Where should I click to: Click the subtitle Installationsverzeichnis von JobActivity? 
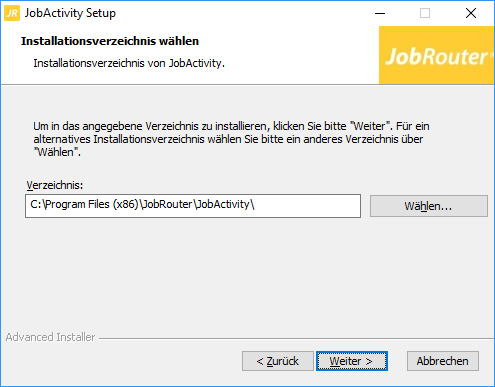129,63
